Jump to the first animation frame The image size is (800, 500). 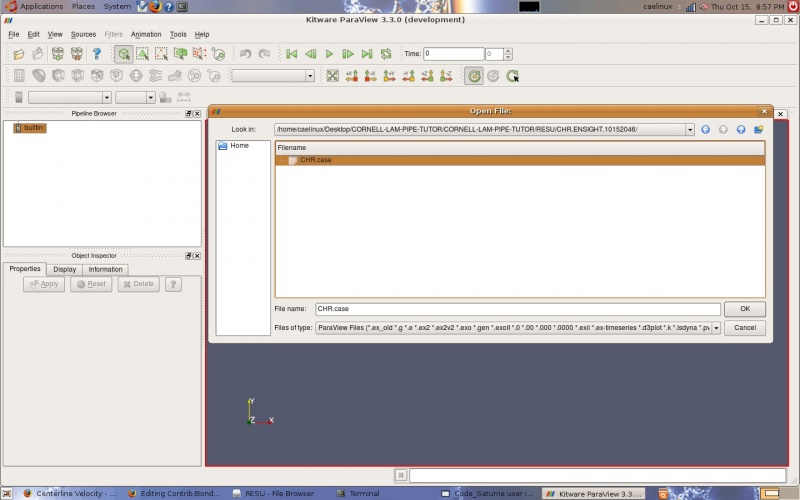click(x=291, y=54)
